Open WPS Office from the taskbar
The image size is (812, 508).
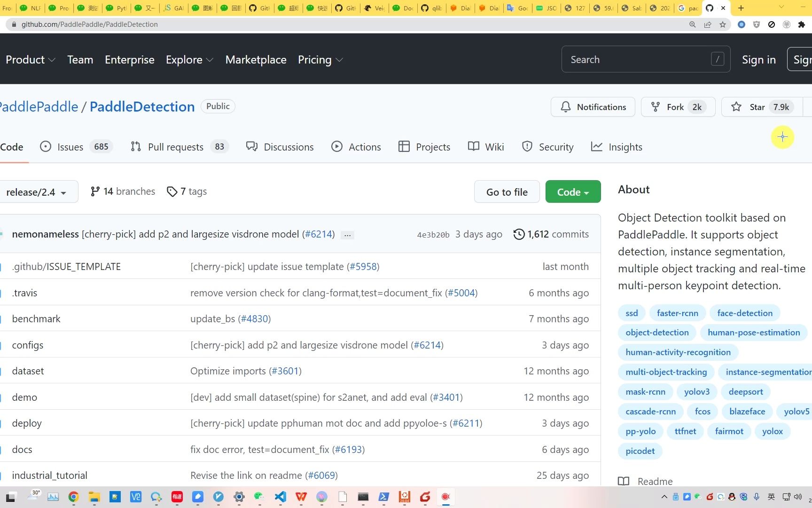[x=301, y=497]
